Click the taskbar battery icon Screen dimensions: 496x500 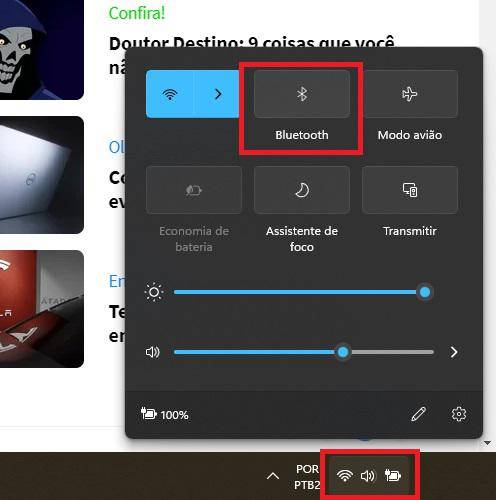(x=393, y=476)
